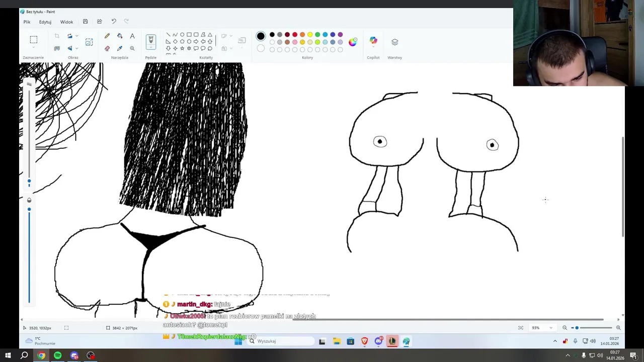Open Spotify in the outer taskbar
The height and width of the screenshot is (362, 644).
tap(58, 355)
